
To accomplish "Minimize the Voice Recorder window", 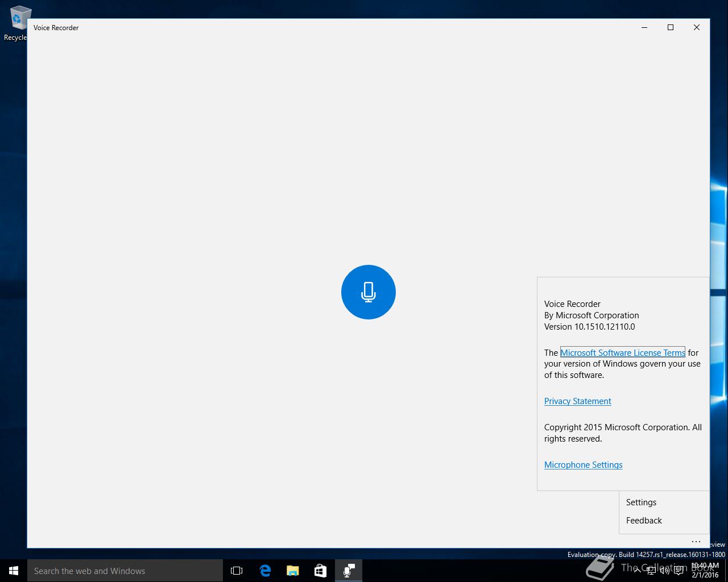I will click(644, 27).
